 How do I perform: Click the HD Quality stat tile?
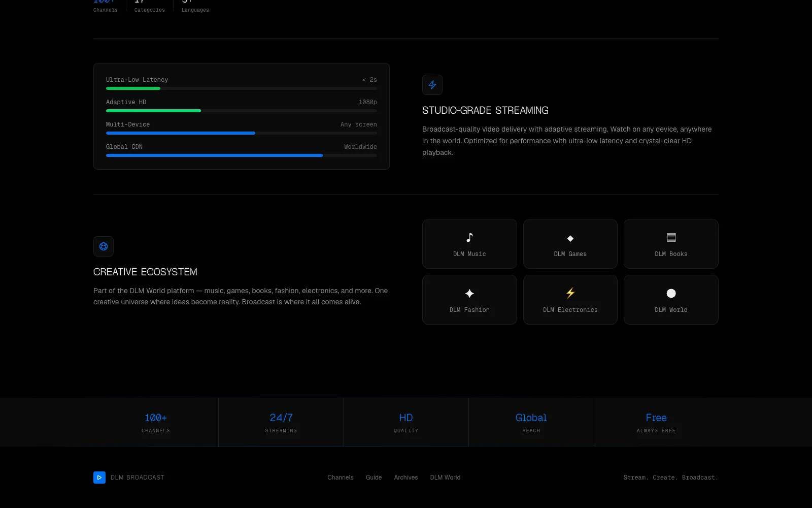click(406, 423)
